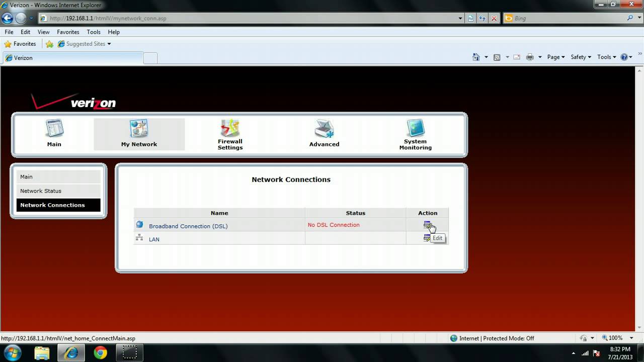This screenshot has height=362, width=644.
Task: Open the File Explorer taskbar icon
Action: pyautogui.click(x=42, y=353)
